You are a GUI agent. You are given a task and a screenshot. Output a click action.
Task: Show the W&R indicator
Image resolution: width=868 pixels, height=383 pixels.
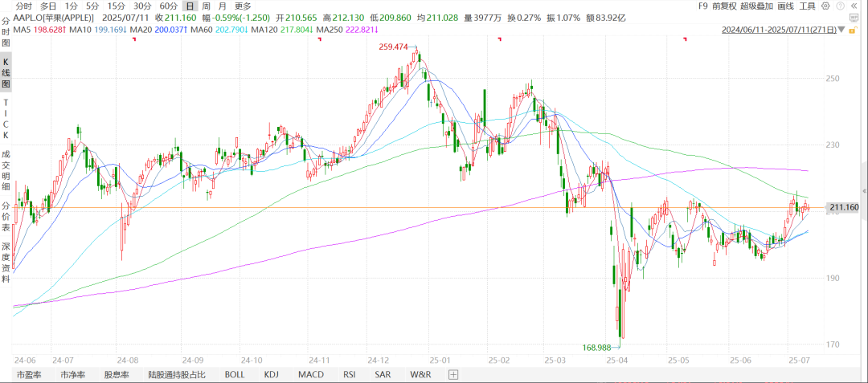[420, 375]
